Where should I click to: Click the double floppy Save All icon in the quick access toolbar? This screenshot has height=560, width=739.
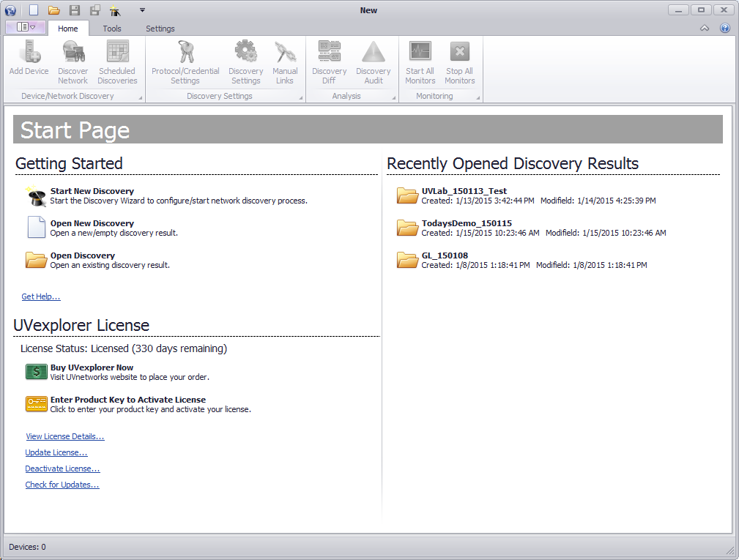94,10
